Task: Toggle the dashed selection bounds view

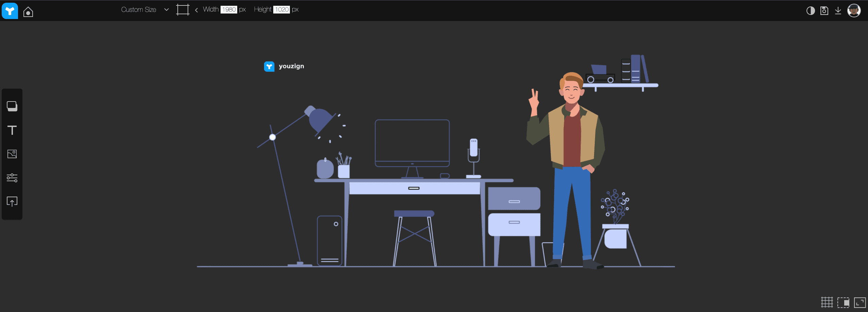Action: point(843,302)
